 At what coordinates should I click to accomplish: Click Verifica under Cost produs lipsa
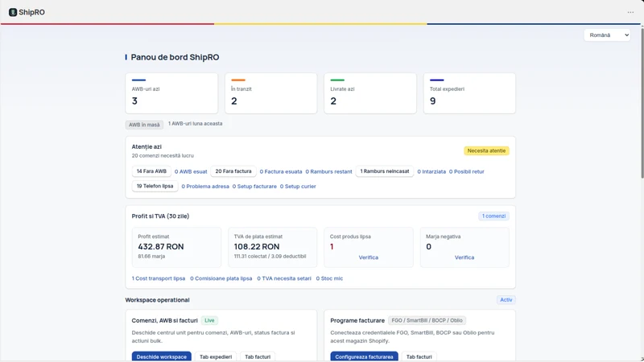pyautogui.click(x=369, y=257)
